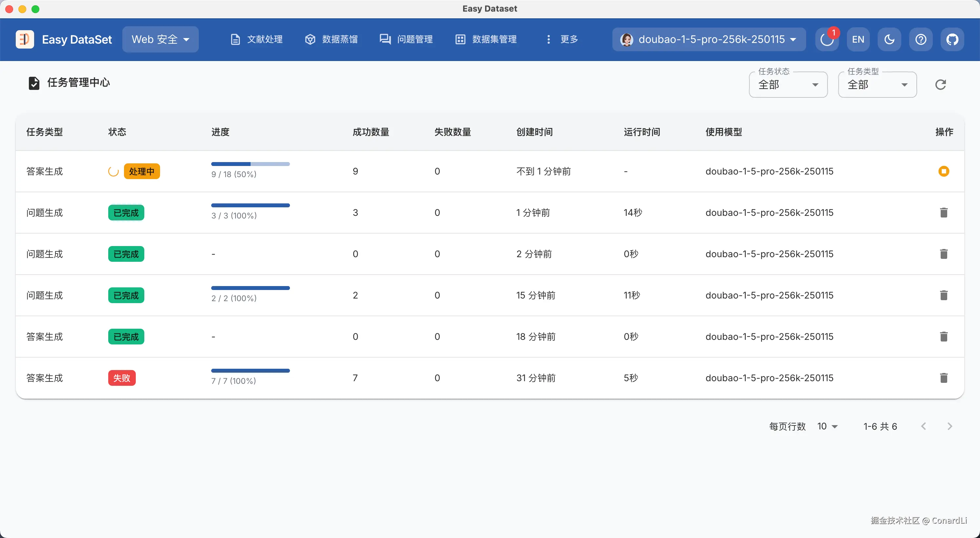Open the 文献处理 menu
This screenshot has width=980, height=538.
(257, 39)
